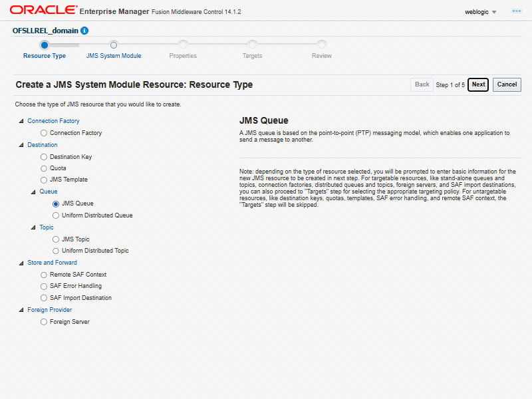Viewport: 532px width, 399px height.
Task: Select the Resource Type step circle
Action: (45, 45)
